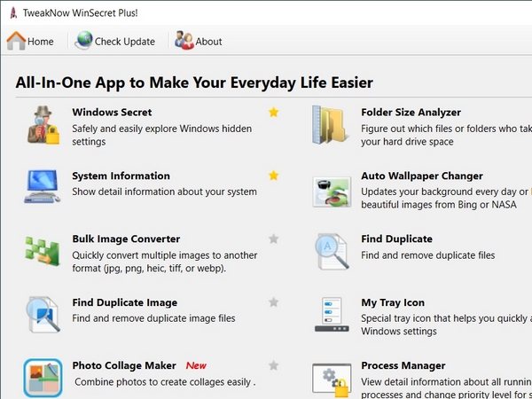Click the Process Manager gear-and-lock icon
Screen dimensions: 532x399
click(332, 380)
